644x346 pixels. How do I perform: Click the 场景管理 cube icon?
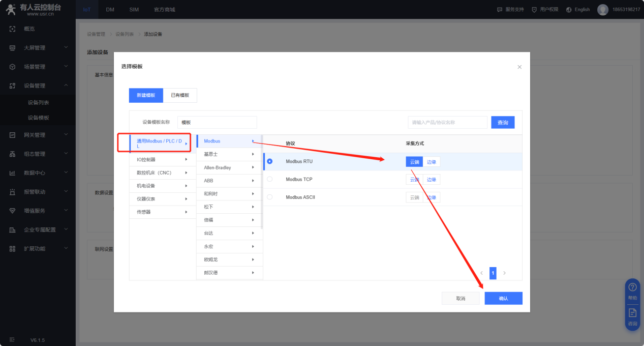pyautogui.click(x=13, y=67)
